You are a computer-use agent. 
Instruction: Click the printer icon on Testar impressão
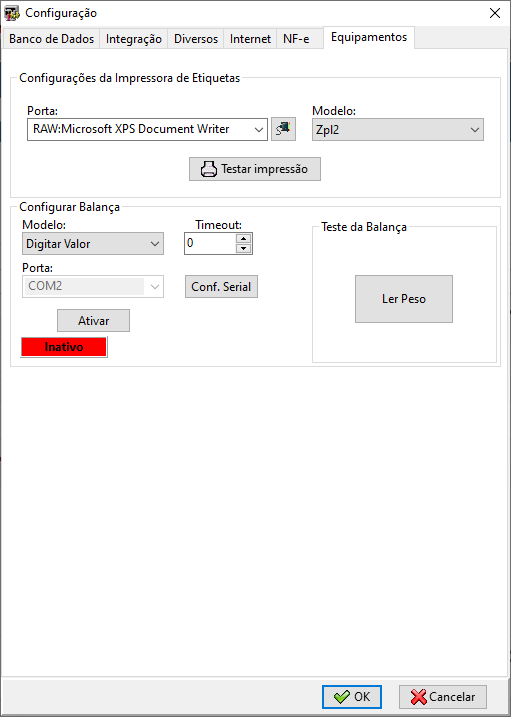209,169
